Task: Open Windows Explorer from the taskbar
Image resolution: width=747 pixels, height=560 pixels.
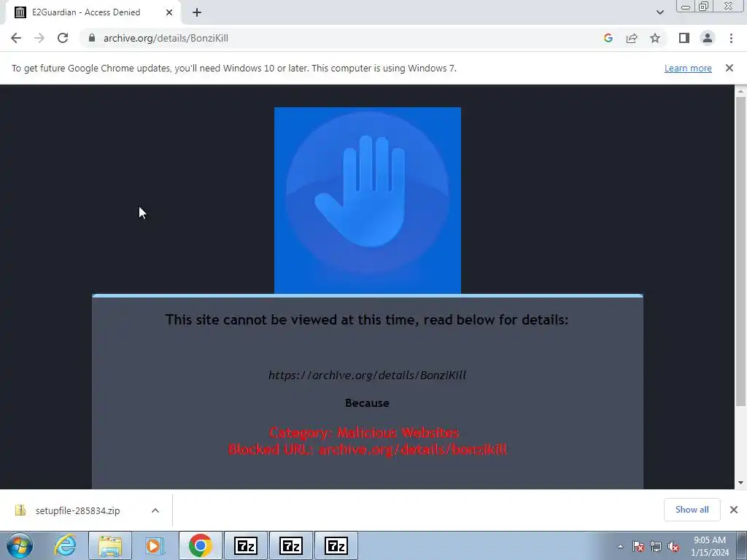Action: (x=110, y=545)
